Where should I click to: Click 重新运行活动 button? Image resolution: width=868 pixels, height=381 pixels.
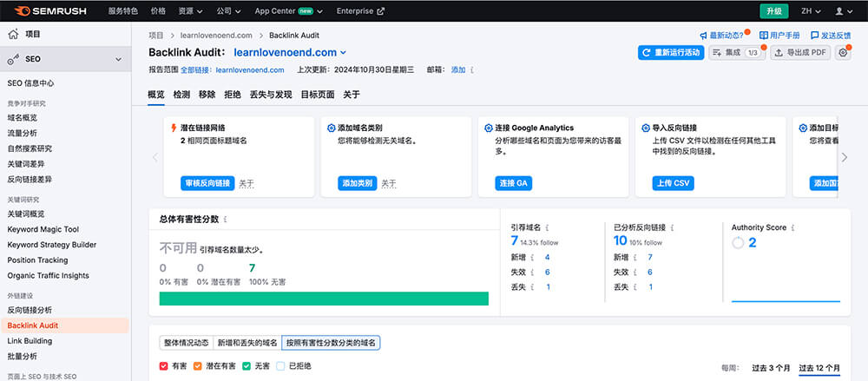point(671,53)
